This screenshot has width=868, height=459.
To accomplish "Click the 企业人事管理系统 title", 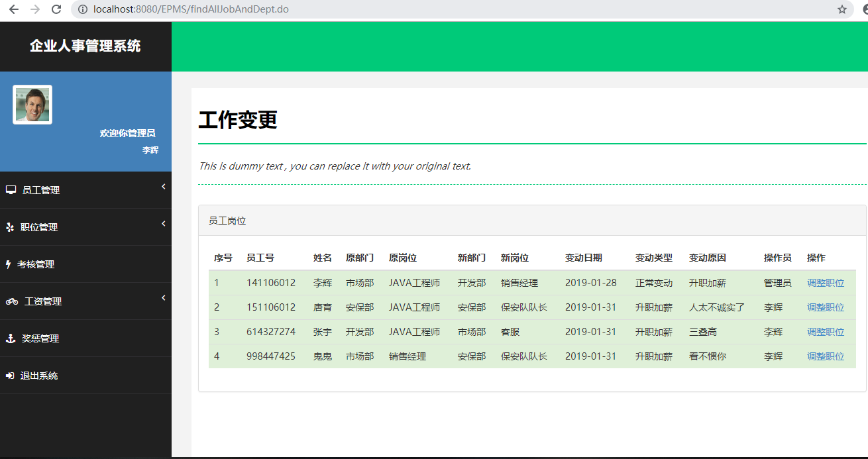I will (x=85, y=46).
